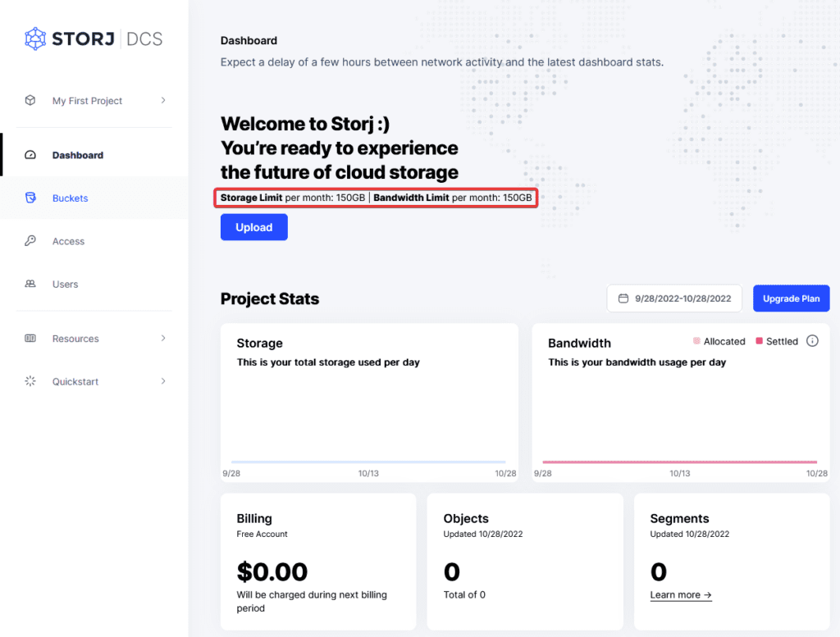Screen dimensions: 840x637
Task: Click the Bandwidth Limit per month text
Action: (x=453, y=198)
